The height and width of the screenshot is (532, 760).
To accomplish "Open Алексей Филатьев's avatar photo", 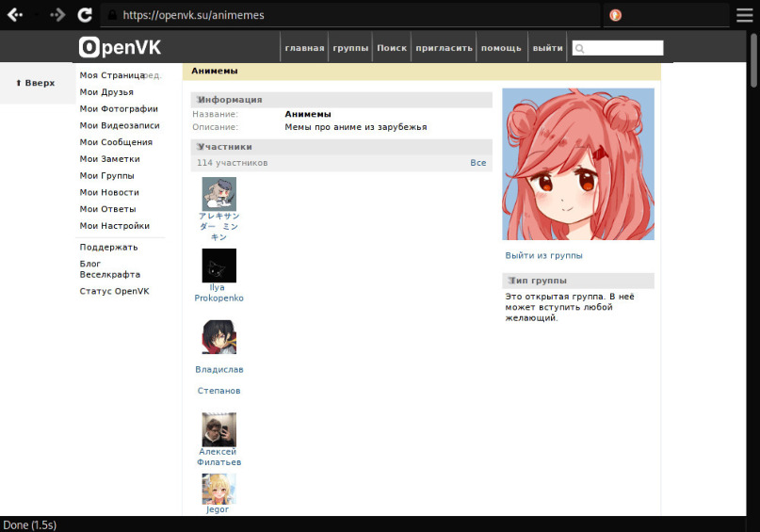I will (219, 429).
